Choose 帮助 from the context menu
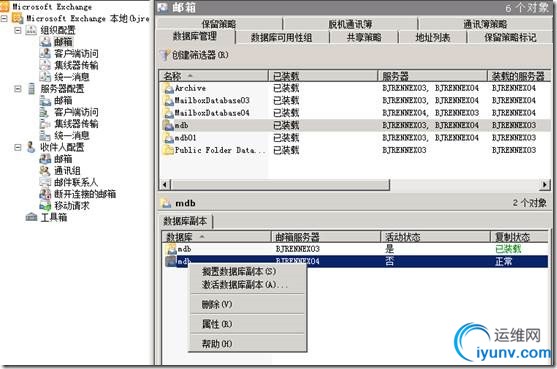557x369 pixels. [x=247, y=344]
